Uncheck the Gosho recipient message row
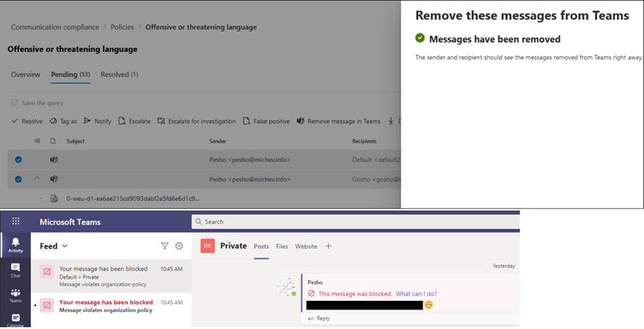This screenshot has width=644, height=329. [x=19, y=179]
